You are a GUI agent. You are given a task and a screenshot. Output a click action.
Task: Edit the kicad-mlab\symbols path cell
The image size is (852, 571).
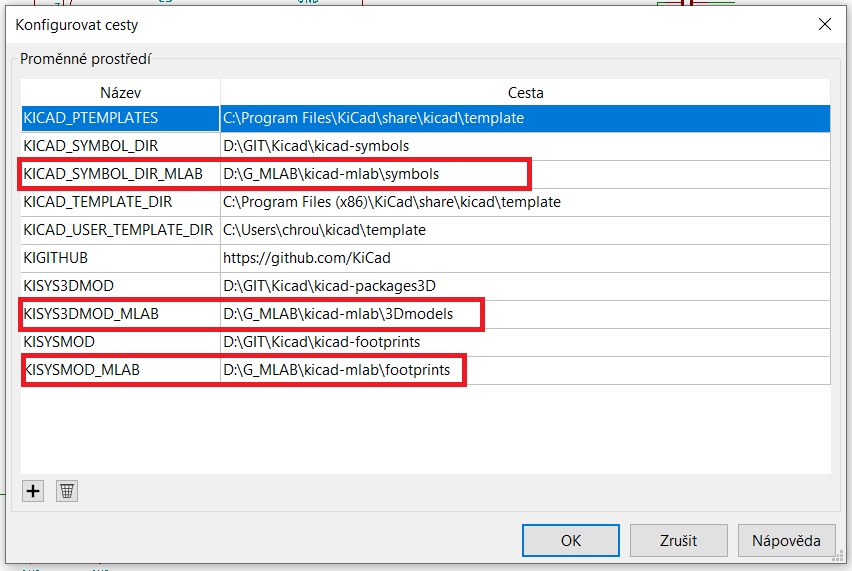tap(331, 174)
